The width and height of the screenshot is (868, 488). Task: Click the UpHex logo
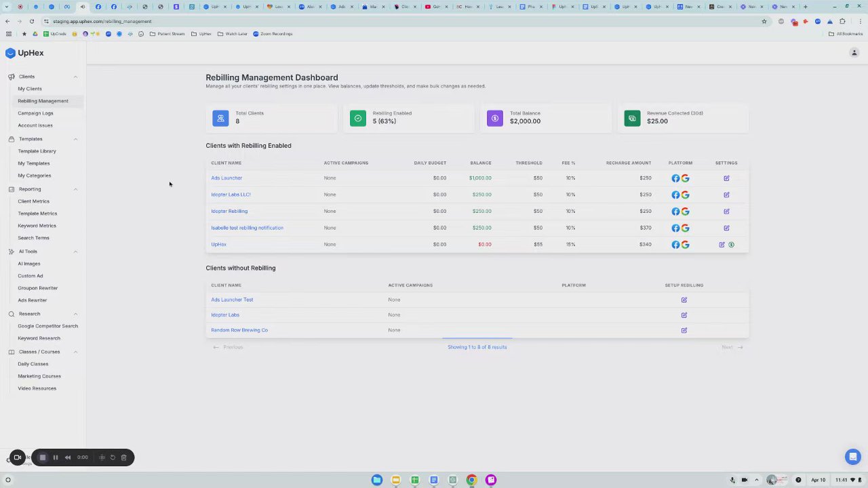(x=24, y=53)
